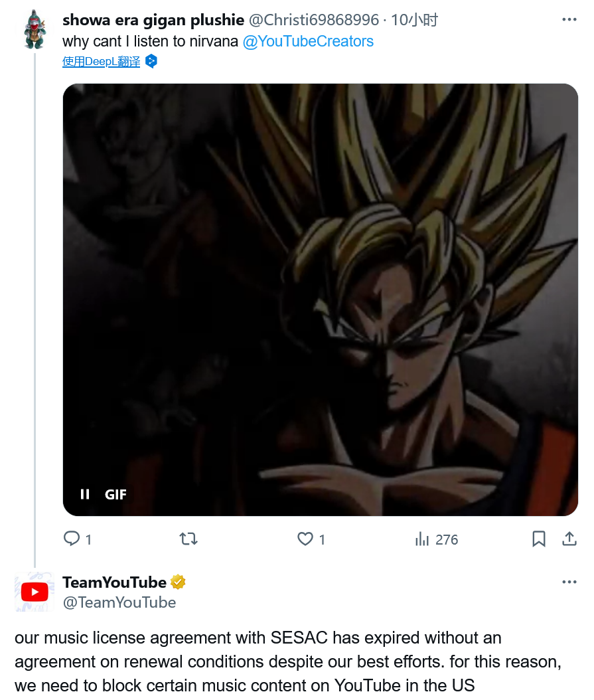
Task: Open tweet timestamp 10小时
Action: coord(414,20)
